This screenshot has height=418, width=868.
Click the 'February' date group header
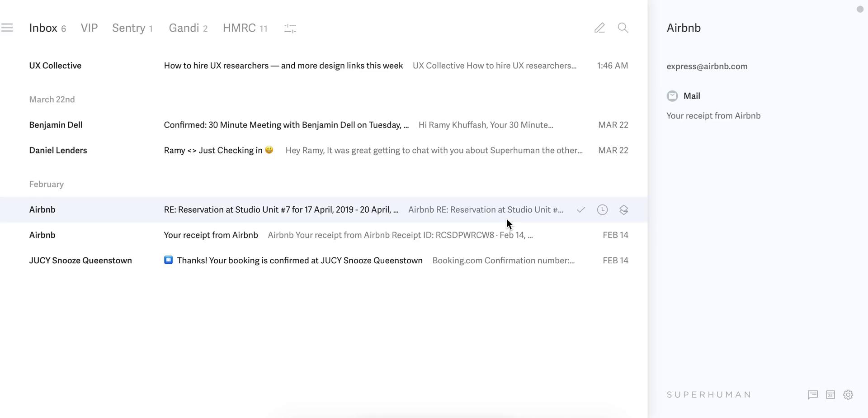[x=47, y=184]
